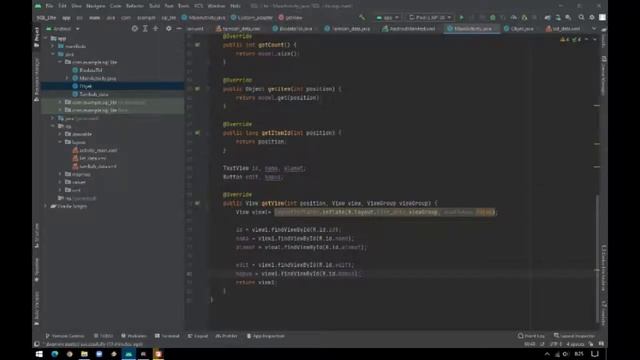
Task: Open the Layout Inspector tool window
Action: click(x=575, y=336)
